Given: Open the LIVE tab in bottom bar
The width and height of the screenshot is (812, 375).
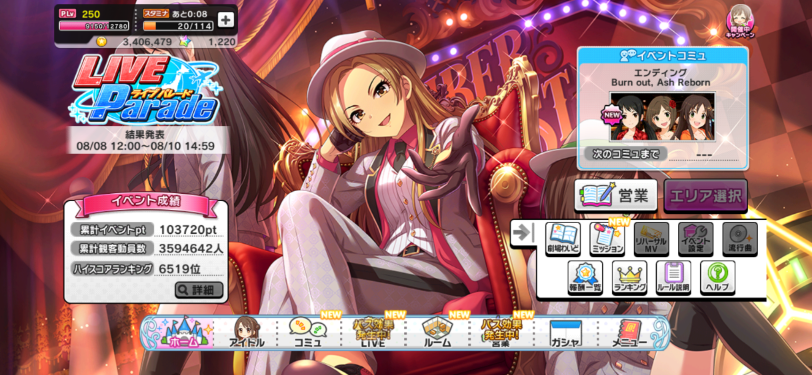Looking at the screenshot, I should click(373, 333).
